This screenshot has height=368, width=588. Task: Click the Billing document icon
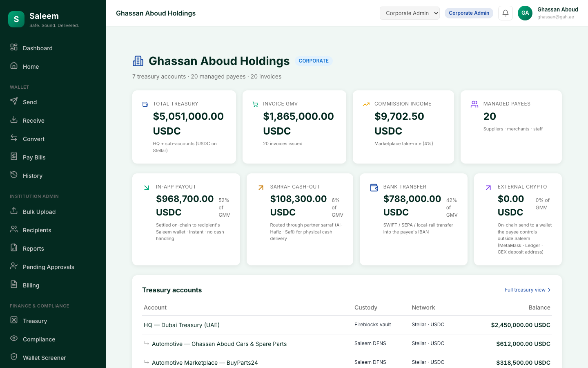click(x=14, y=284)
